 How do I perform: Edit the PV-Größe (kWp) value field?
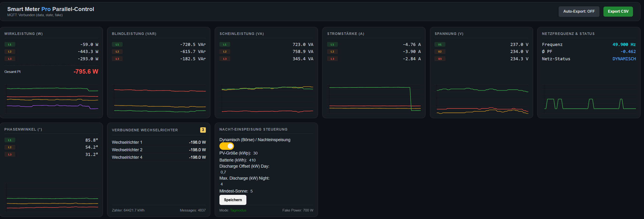pyautogui.click(x=255, y=153)
